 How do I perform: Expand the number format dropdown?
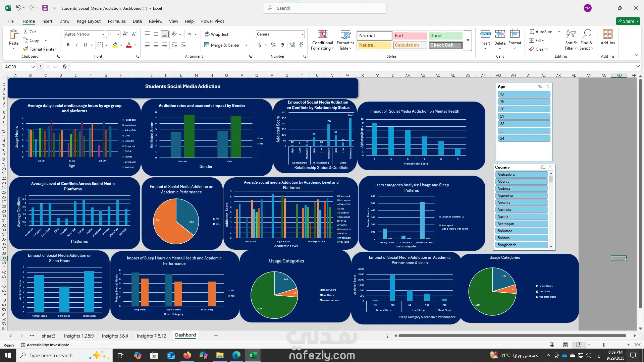(x=302, y=34)
